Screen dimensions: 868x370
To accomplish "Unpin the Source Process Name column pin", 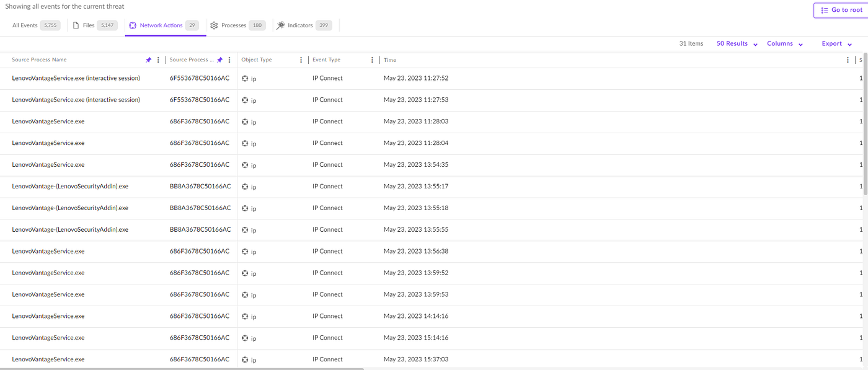I will [148, 60].
